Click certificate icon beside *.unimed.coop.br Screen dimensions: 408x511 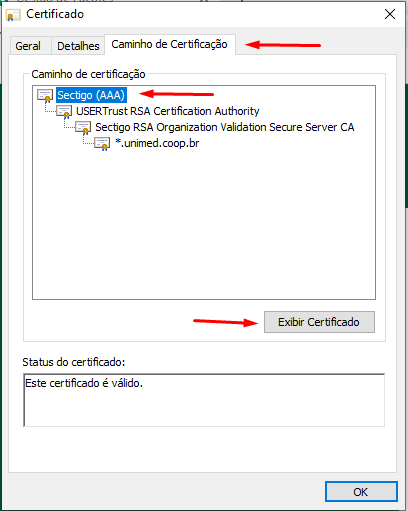click(102, 144)
